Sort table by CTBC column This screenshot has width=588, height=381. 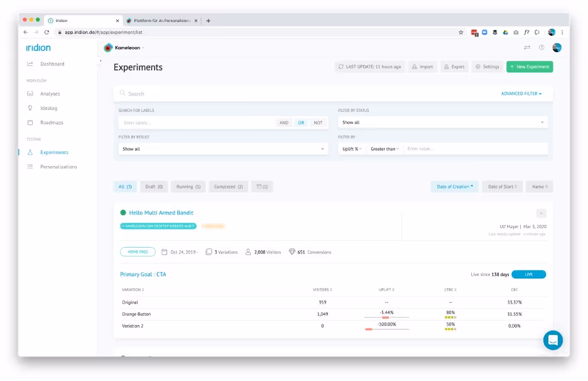pos(450,290)
